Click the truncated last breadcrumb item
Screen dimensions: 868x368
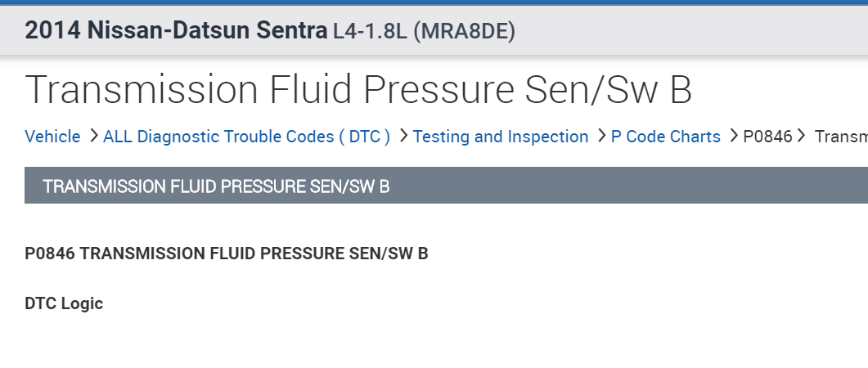coord(840,137)
